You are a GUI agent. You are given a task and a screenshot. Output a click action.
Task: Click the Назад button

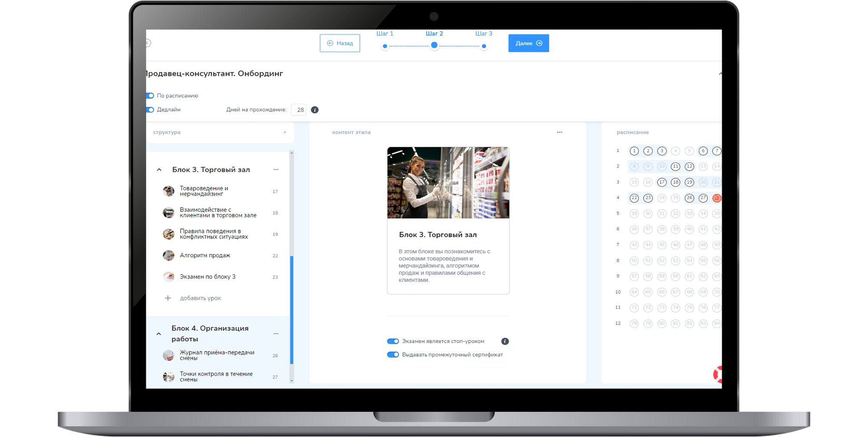[x=340, y=43]
